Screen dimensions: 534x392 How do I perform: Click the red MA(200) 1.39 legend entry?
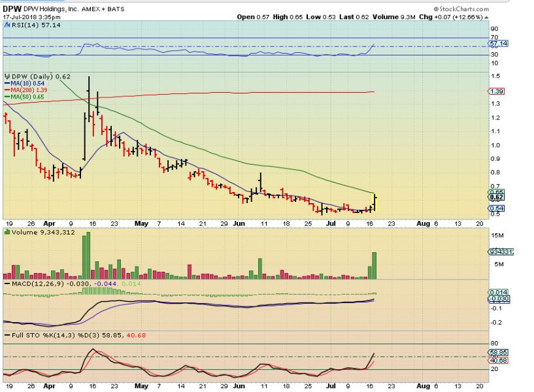tap(25, 90)
